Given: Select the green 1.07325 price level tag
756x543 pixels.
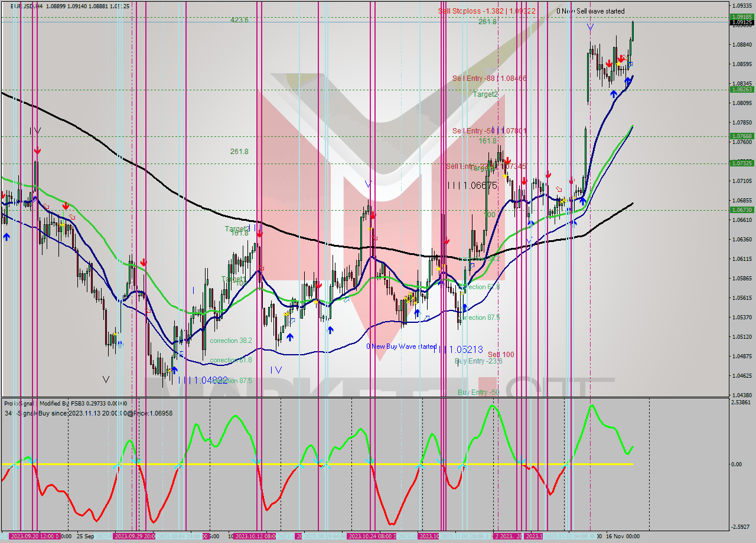Looking at the screenshot, I should pos(742,163).
